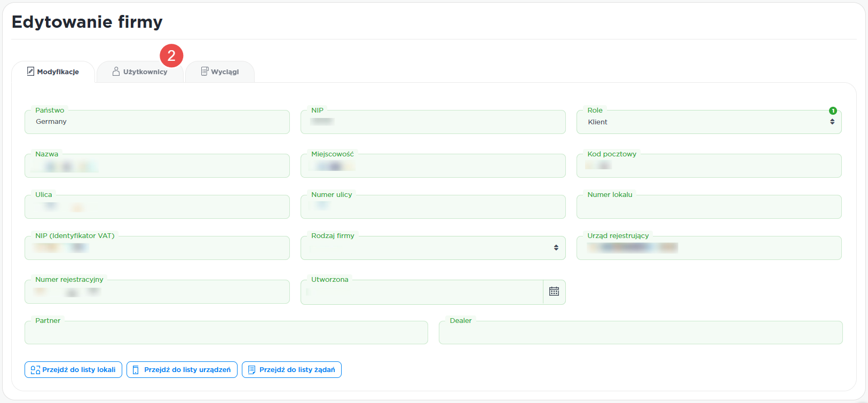
Task: Open the Utworzona date field
Action: (422, 292)
